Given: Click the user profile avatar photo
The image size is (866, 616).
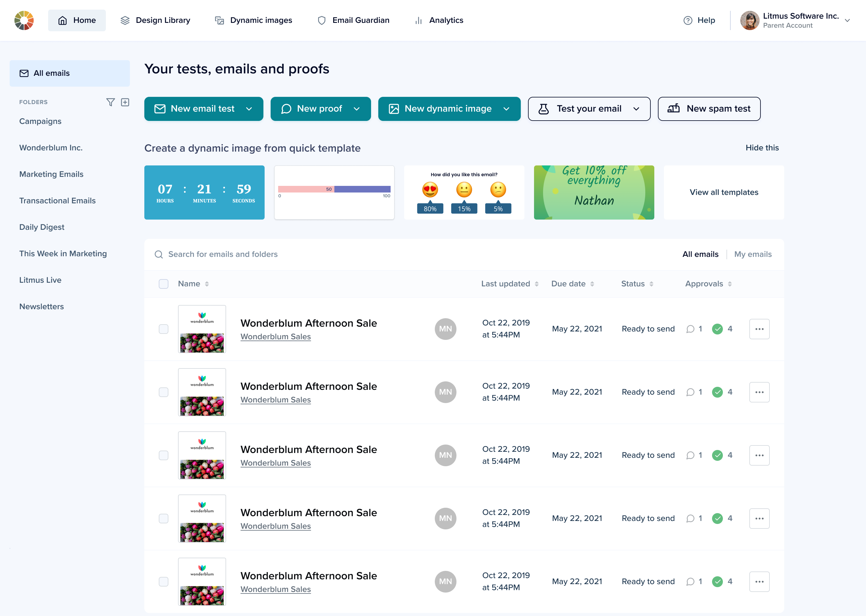Looking at the screenshot, I should pos(749,20).
